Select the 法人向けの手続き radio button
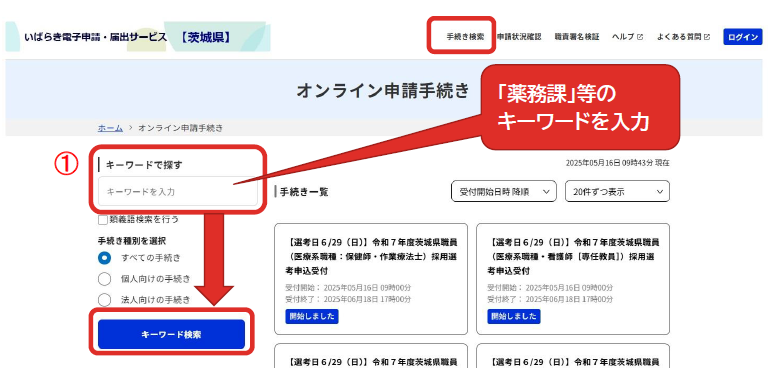The height and width of the screenshot is (379, 773). click(x=105, y=300)
